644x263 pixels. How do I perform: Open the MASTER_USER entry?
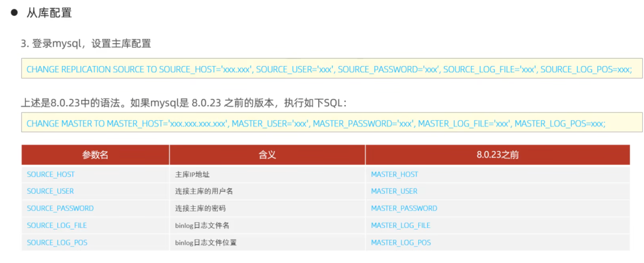tap(394, 191)
